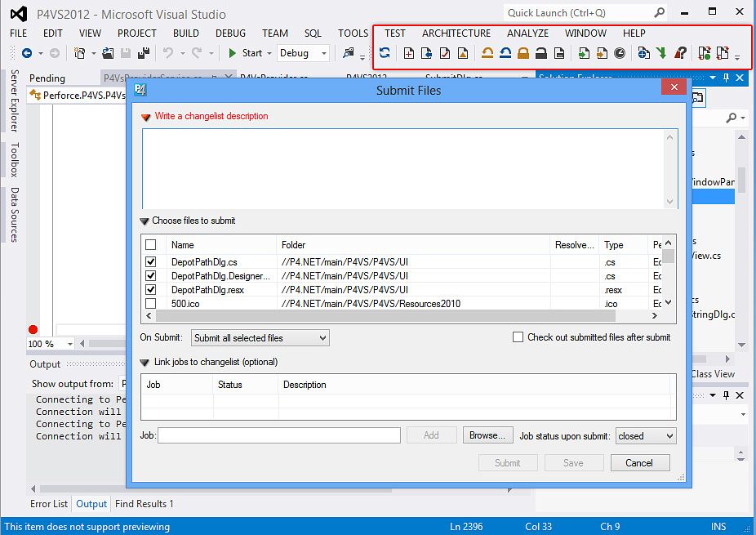Switch to the Error List tab

(x=49, y=504)
